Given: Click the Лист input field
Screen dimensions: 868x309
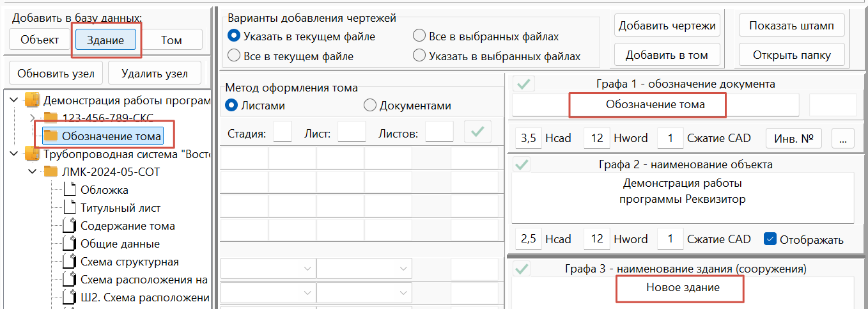Looking at the screenshot, I should 352,132.
